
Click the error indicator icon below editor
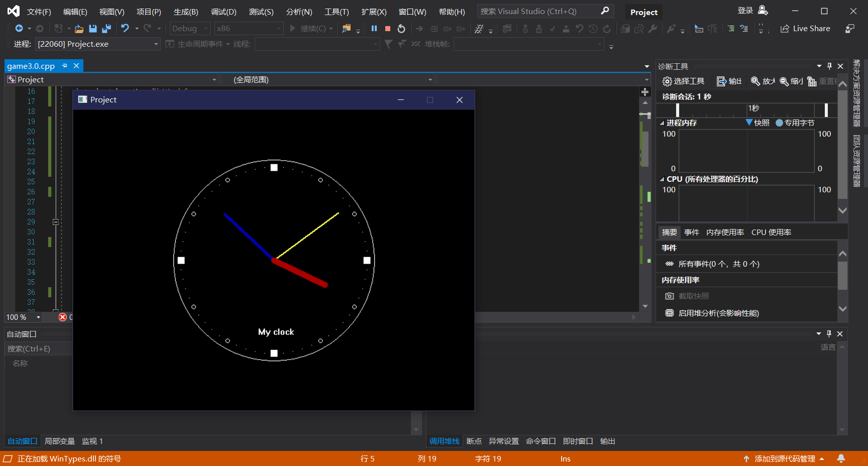click(63, 317)
